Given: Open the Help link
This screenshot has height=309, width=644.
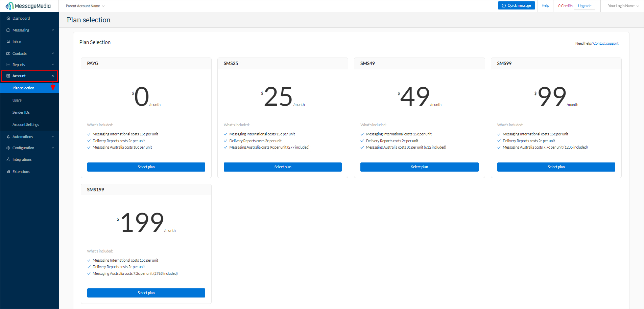Looking at the screenshot, I should pyautogui.click(x=545, y=5).
